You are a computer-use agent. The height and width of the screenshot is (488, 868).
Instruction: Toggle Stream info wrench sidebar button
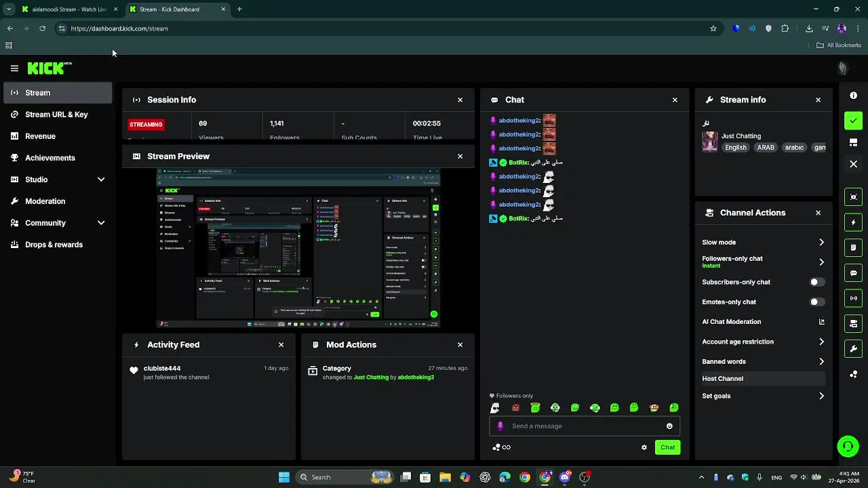853,349
